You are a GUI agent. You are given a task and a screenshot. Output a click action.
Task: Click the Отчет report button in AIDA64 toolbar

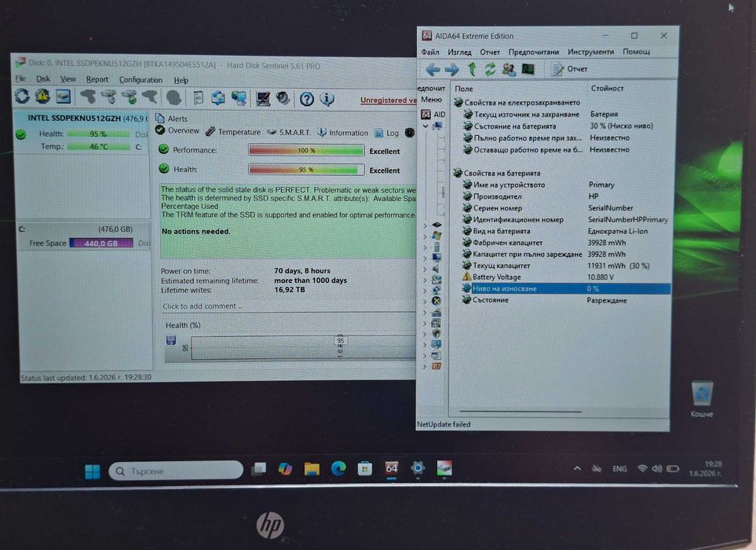point(570,69)
